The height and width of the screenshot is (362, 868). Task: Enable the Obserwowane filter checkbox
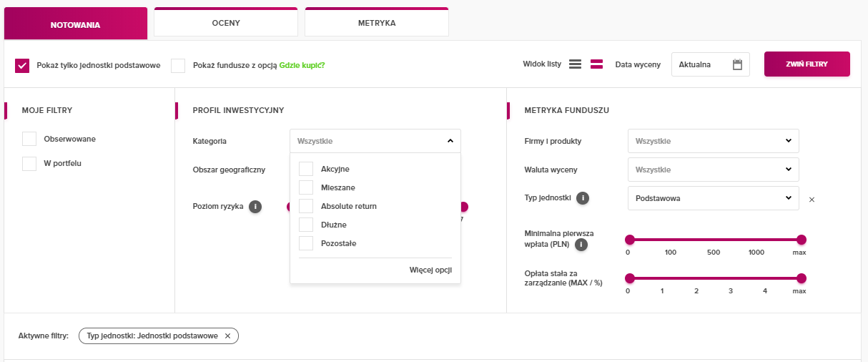[29, 139]
